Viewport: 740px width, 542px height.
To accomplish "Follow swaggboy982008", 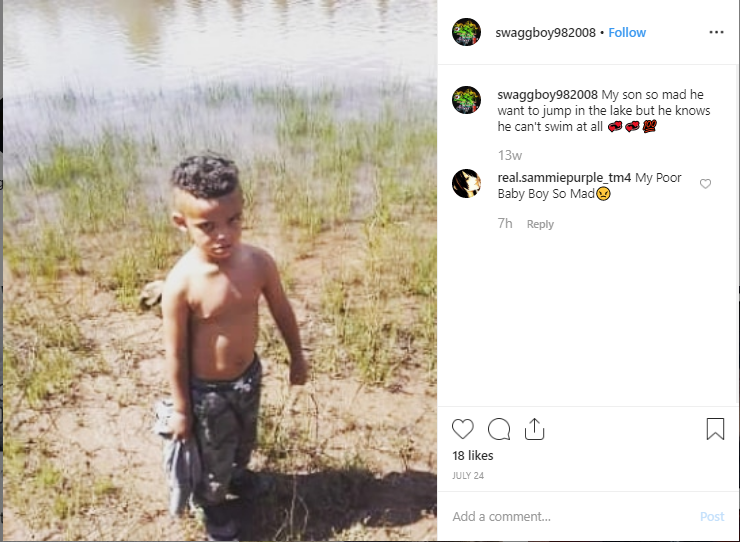I will pos(627,33).
